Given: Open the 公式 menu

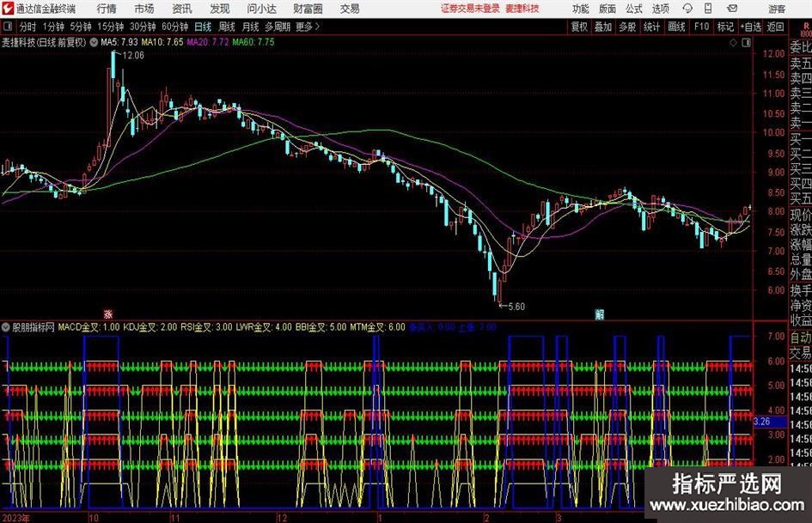Looking at the screenshot, I should point(634,9).
